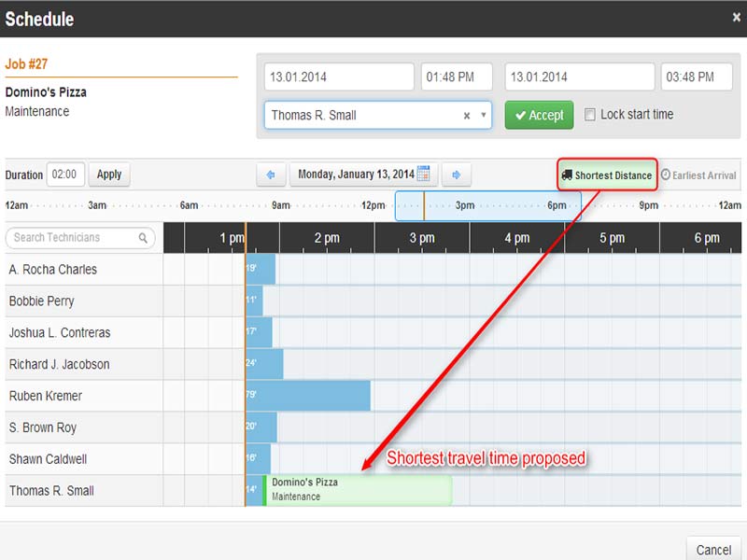Click the highlighted range in day overview
The height and width of the screenshot is (560, 747).
488,205
